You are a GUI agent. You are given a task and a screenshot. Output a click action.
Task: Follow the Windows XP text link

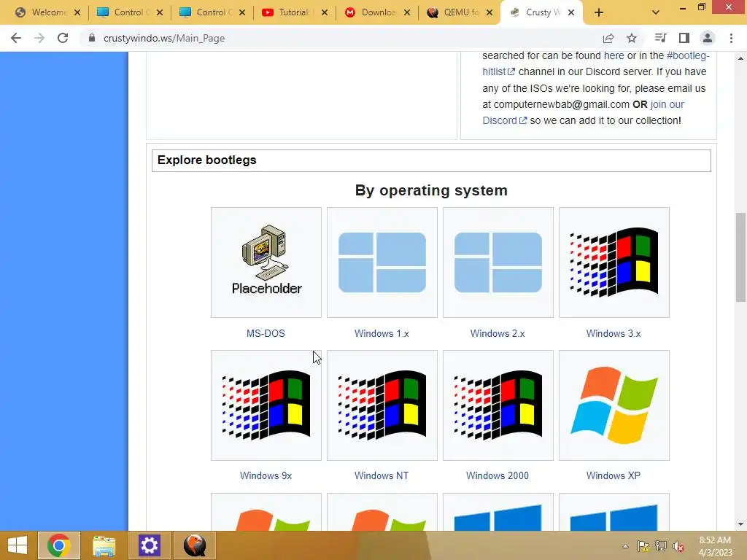click(613, 475)
